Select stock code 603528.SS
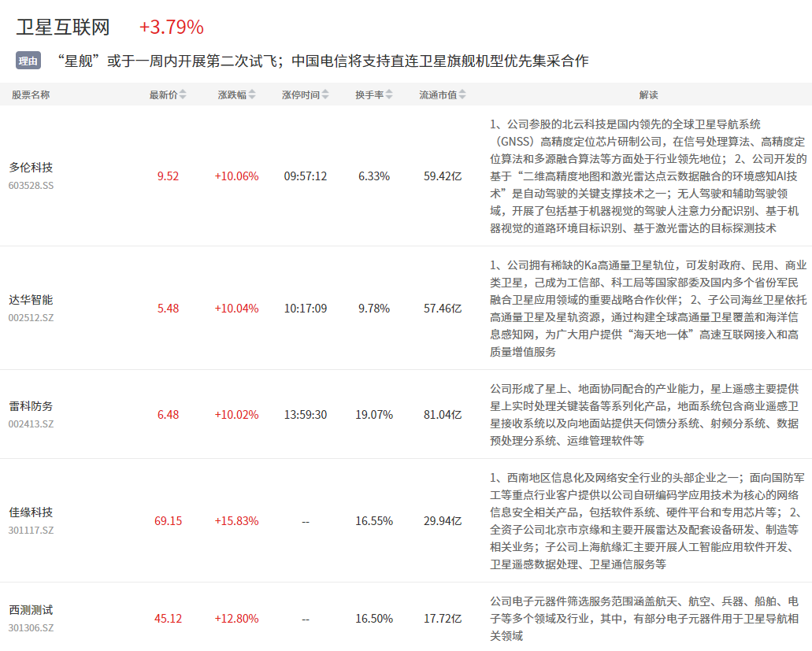The width and height of the screenshot is (812, 651). point(31,185)
